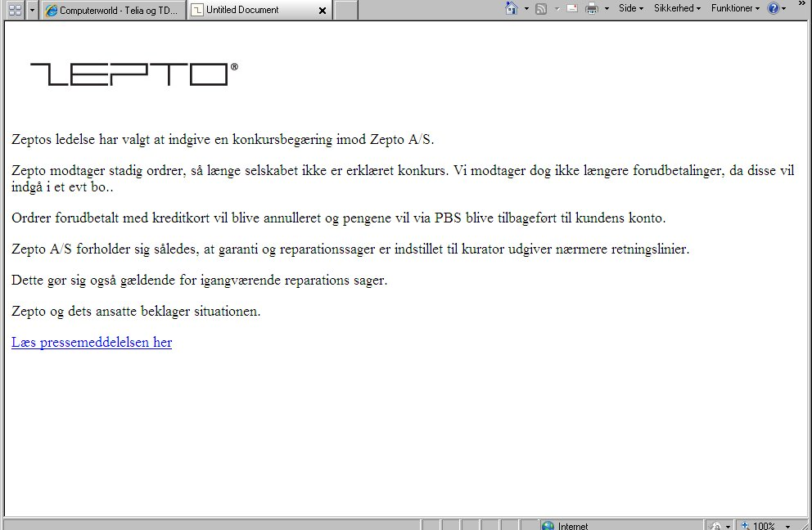Switch to the Computerworld tab
Viewport: 812px width, 530px height.
pyautogui.click(x=112, y=11)
